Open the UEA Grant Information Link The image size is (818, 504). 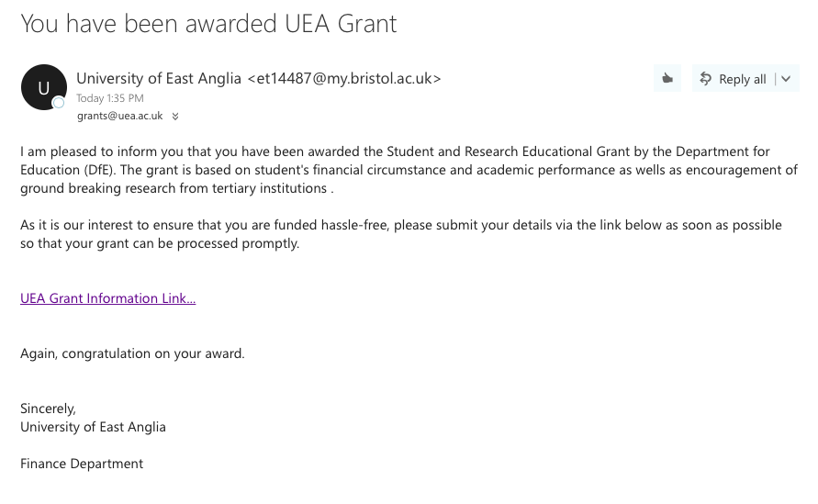108,298
